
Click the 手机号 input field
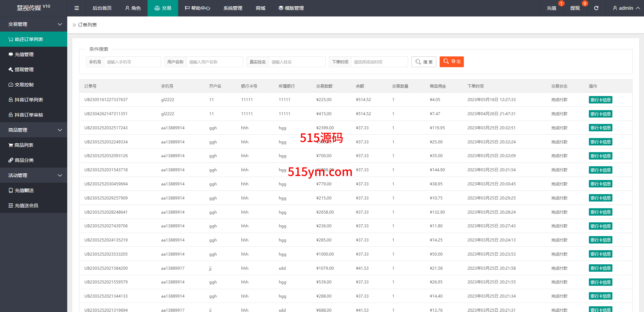(132, 62)
